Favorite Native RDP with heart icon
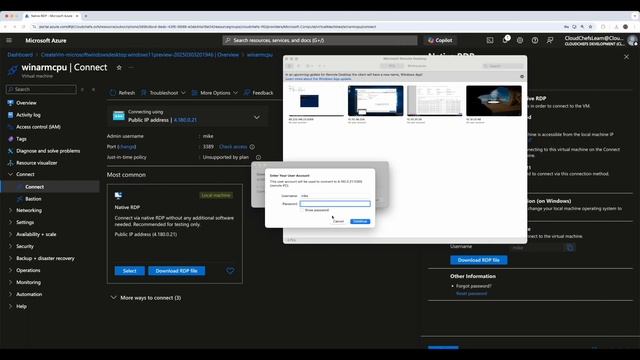 coord(230,271)
